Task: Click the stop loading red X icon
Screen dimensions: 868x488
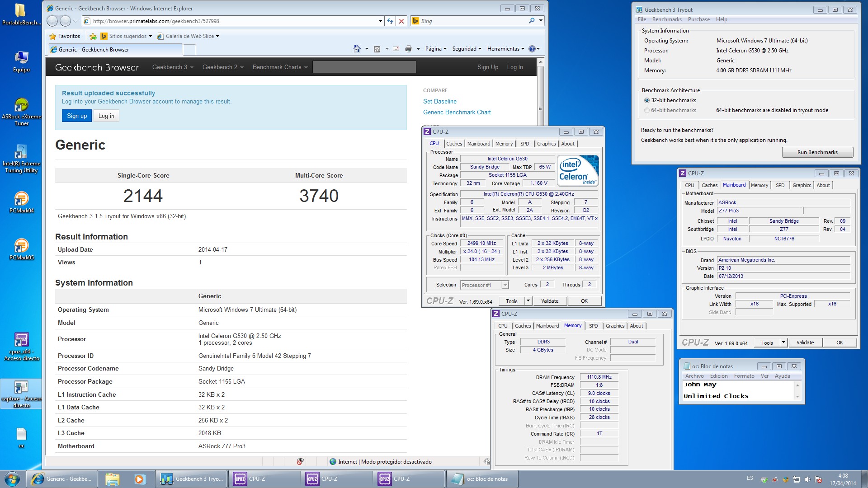Action: point(401,21)
